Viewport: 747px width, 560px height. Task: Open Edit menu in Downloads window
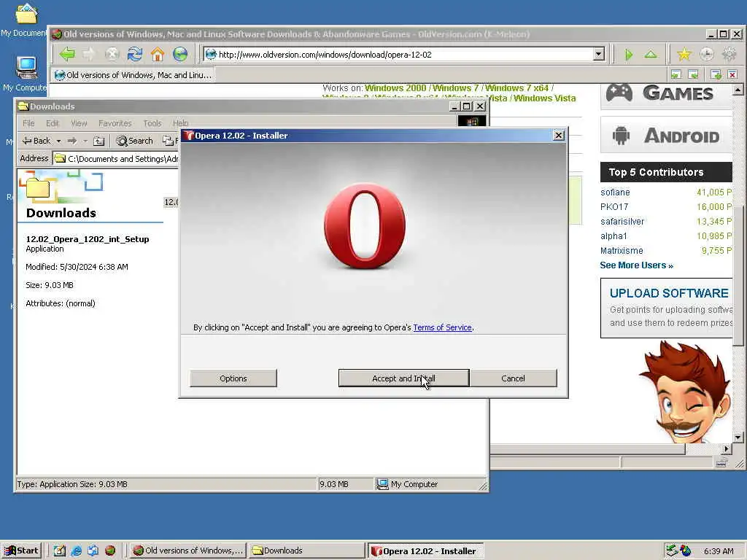click(53, 123)
